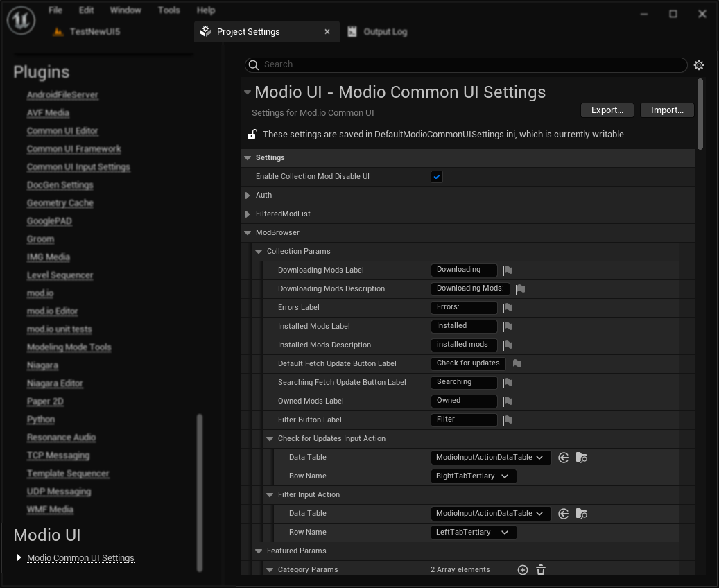Image resolution: width=719 pixels, height=588 pixels.
Task: Collapse Check for Updates Input Action group
Action: 270,439
